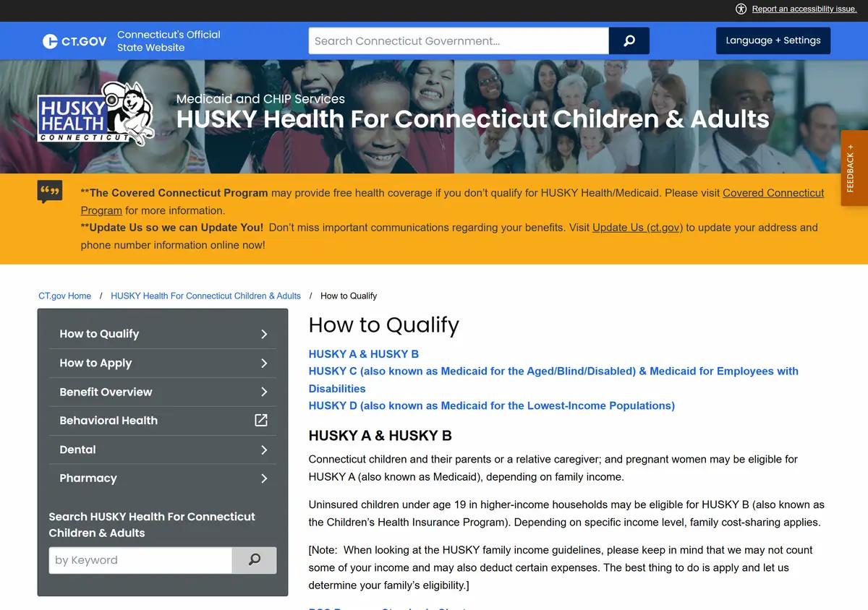Click the external link icon beside Behavioral Health

261,420
